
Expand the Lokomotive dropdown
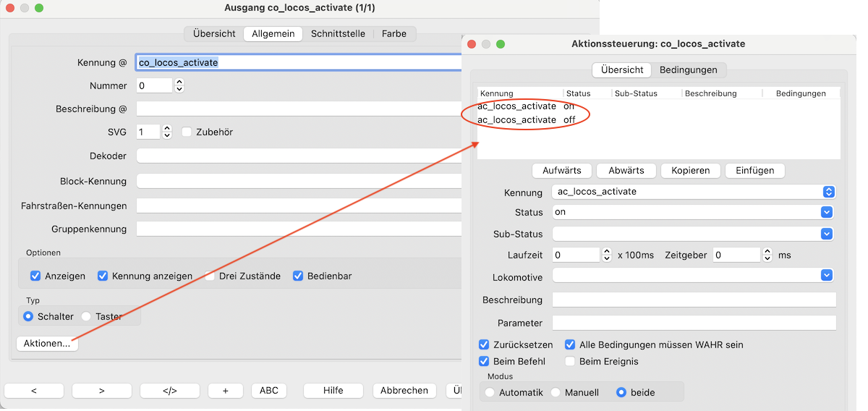pos(827,275)
